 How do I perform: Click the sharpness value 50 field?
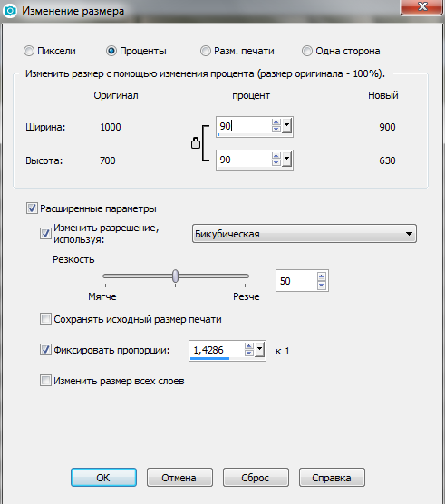296,281
